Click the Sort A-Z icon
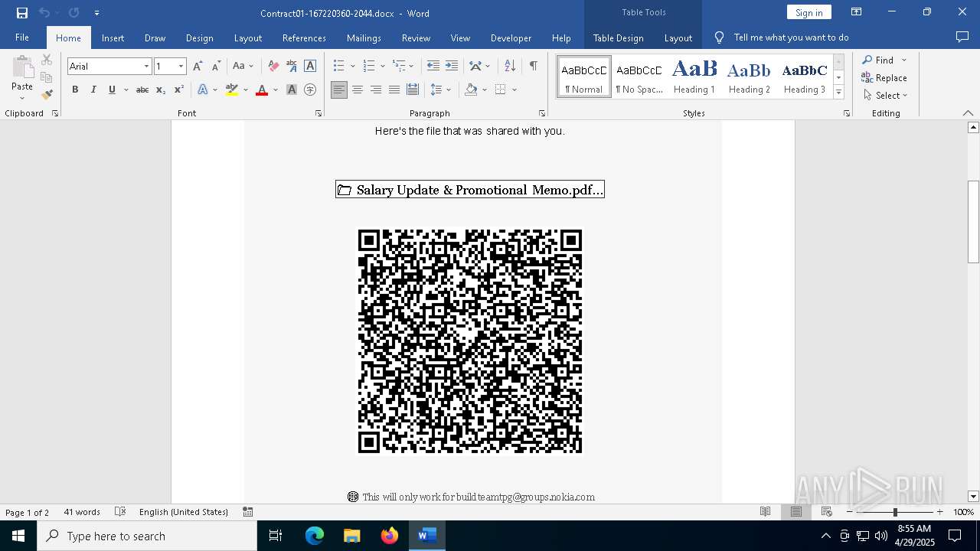 click(510, 66)
